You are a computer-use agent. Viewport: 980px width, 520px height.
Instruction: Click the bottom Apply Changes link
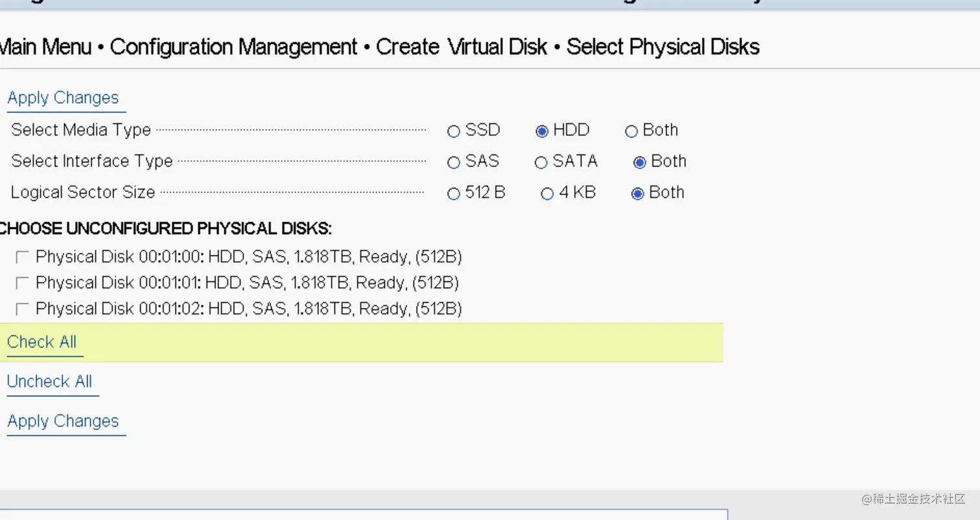pyautogui.click(x=63, y=421)
